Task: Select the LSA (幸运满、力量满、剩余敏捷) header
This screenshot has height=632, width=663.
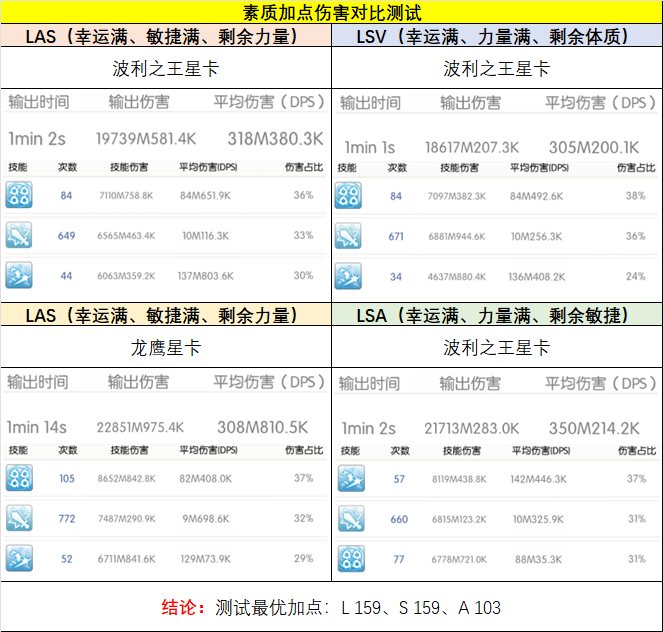Action: coord(496,315)
